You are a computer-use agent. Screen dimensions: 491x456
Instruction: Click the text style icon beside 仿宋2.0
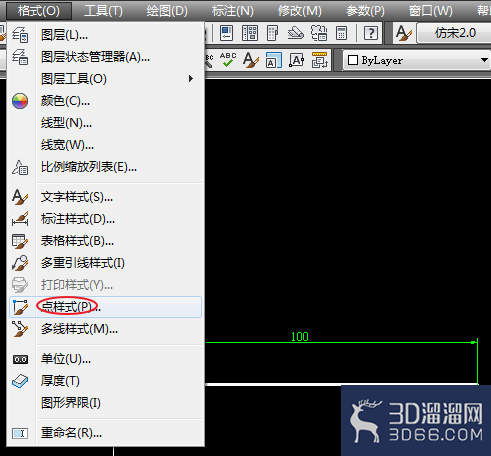(x=404, y=33)
